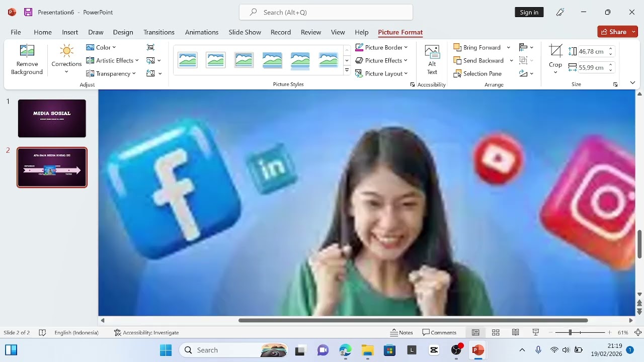Switch to Normal view
Image resolution: width=644 pixels, height=362 pixels.
tap(475, 332)
